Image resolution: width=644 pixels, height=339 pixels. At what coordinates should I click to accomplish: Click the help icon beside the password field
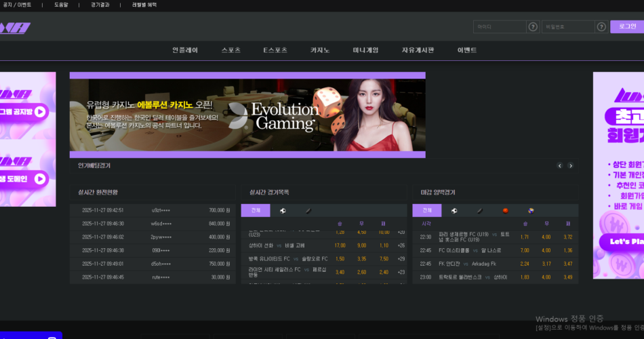click(x=601, y=27)
